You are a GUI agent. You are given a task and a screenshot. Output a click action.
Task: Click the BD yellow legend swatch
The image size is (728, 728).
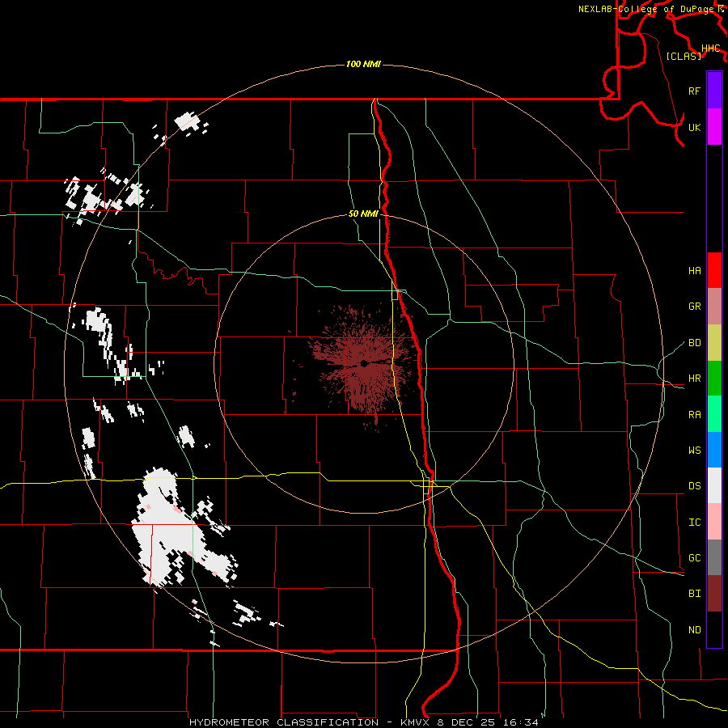coord(714,342)
